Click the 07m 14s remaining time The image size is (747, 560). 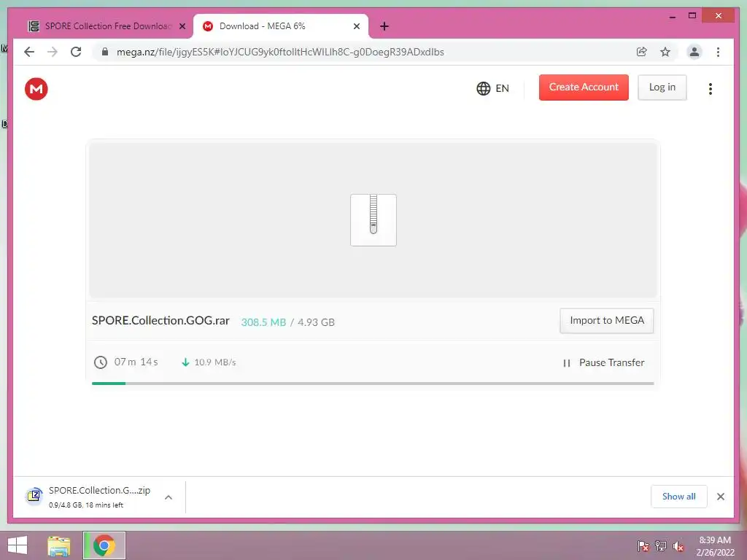[136, 362]
